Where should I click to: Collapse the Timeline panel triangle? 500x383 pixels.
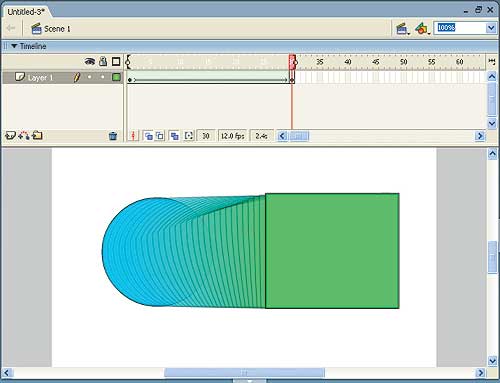(14, 46)
